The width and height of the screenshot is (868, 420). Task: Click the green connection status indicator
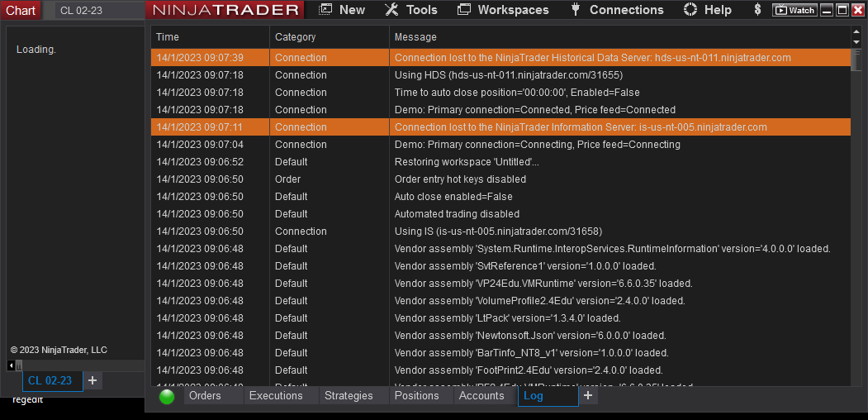[x=167, y=397]
